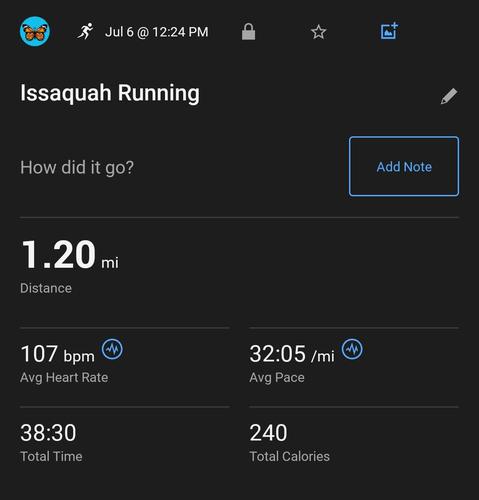Screen dimensions: 479x500
Task: Tap the 107 bpm heart rate stat
Action: point(57,354)
